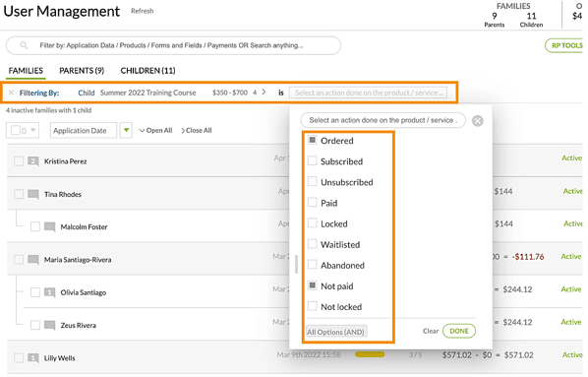588x377 pixels.
Task: Toggle sort direction green arrow
Action: coord(126,130)
